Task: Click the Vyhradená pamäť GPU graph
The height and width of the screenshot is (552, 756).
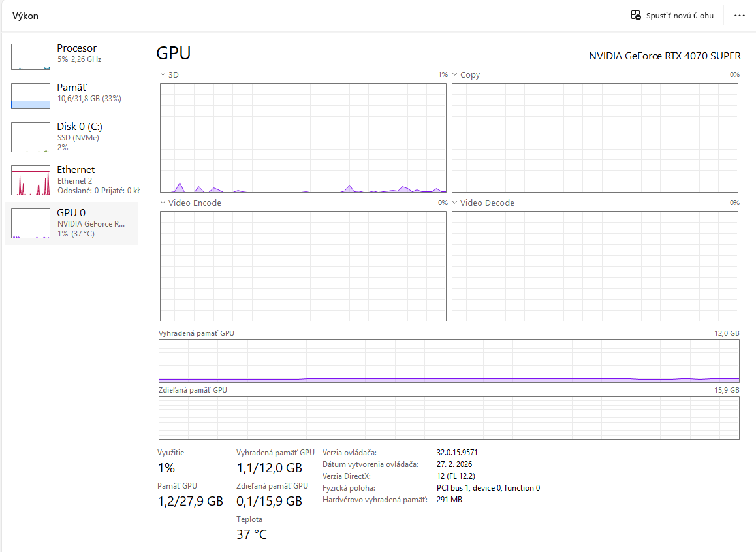Action: click(448, 361)
